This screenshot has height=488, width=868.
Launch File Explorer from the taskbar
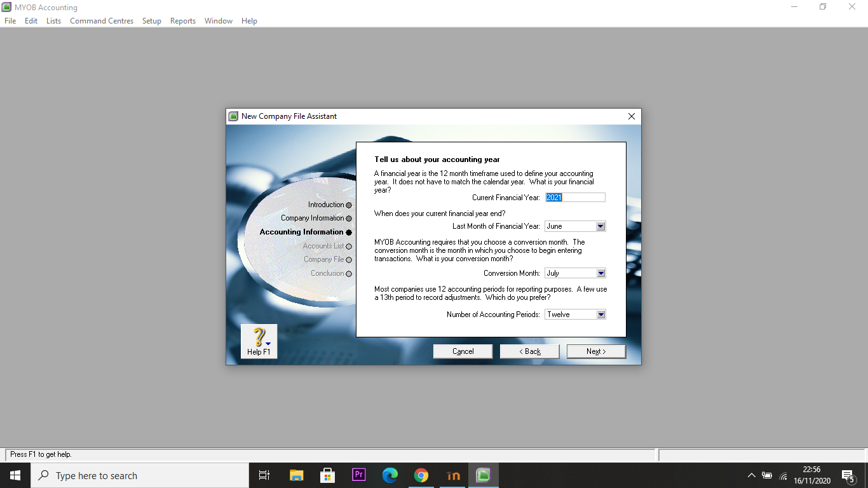point(296,475)
